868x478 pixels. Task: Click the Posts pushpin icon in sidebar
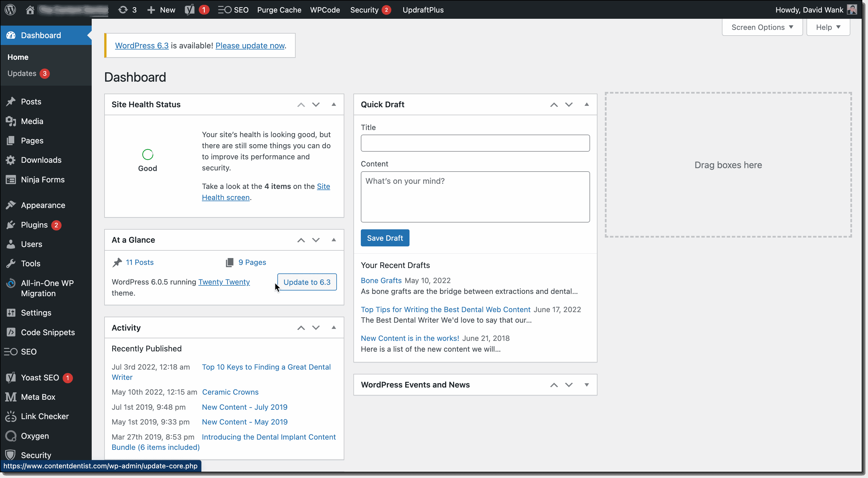point(11,101)
